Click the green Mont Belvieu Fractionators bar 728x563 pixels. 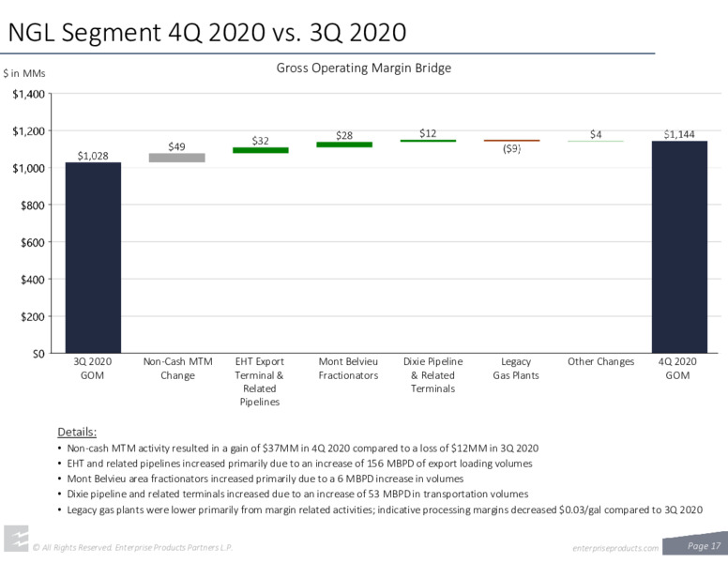pos(344,145)
